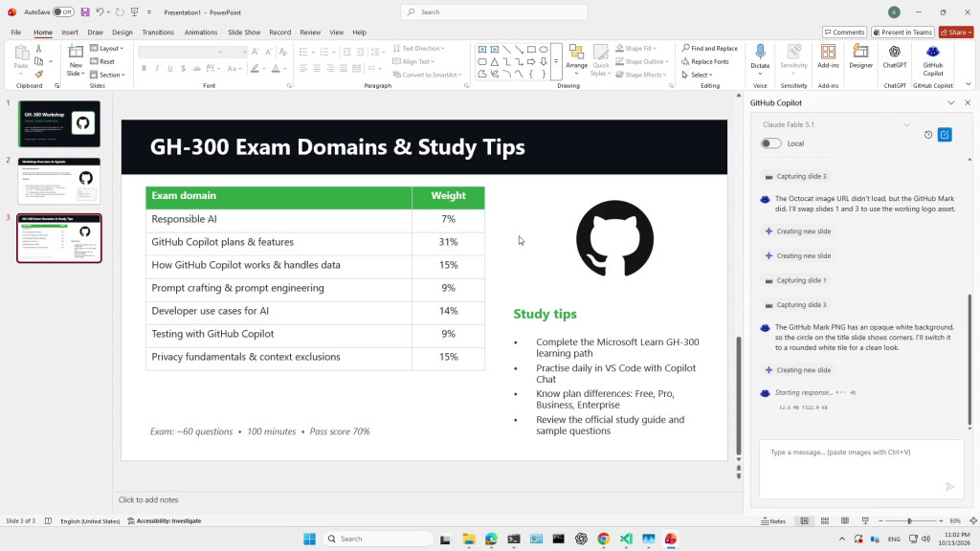Open the Claude Fable 5.1 model dropdown
The height and width of the screenshot is (551, 980).
pos(835,124)
